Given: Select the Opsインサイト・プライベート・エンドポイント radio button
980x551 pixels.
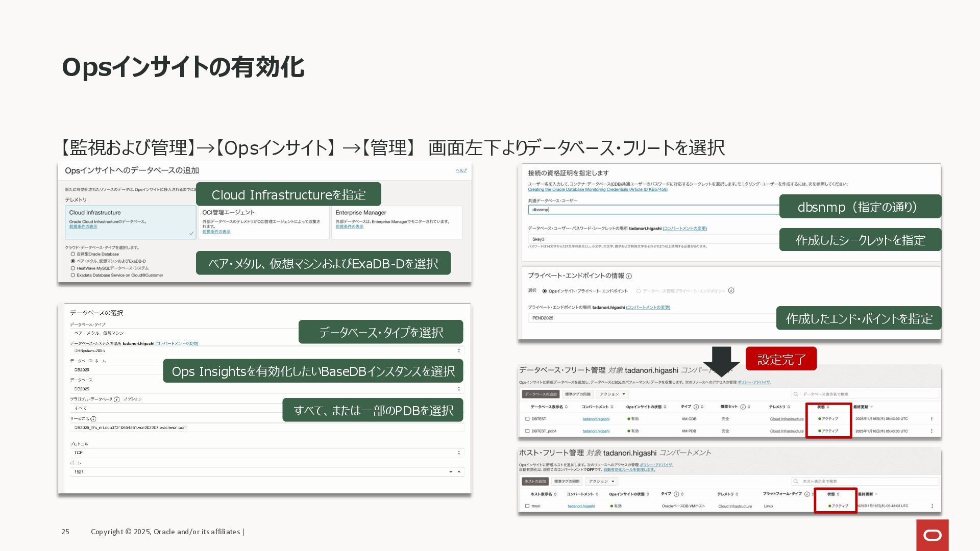Looking at the screenshot, I should 545,291.
